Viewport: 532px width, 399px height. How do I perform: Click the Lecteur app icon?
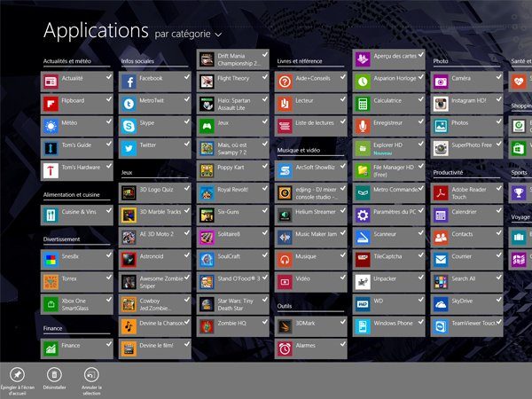click(285, 104)
